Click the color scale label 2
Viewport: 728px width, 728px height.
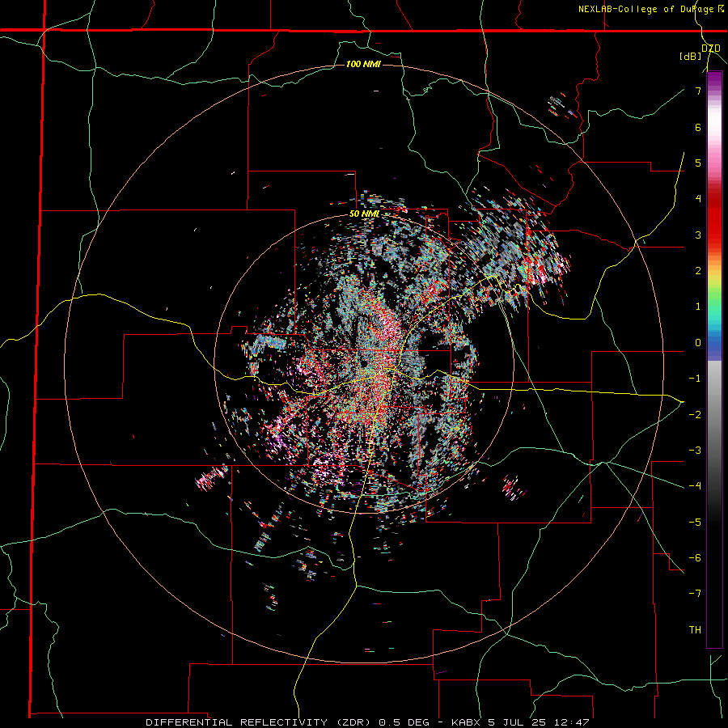pyautogui.click(x=698, y=271)
